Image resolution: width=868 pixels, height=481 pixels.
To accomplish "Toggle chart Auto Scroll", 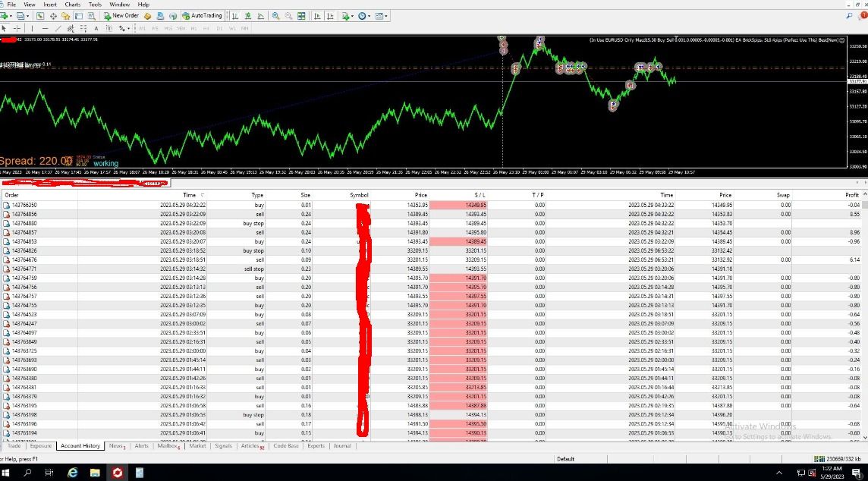I will pos(317,16).
